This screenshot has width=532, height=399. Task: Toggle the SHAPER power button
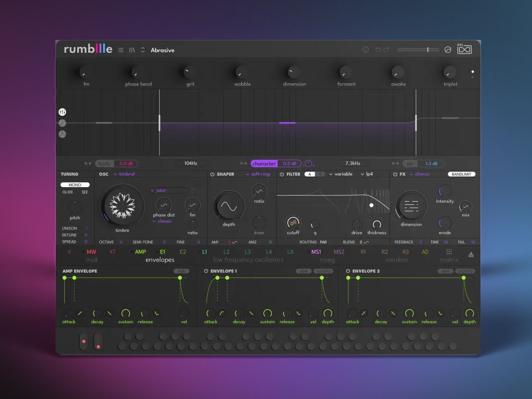click(x=212, y=174)
